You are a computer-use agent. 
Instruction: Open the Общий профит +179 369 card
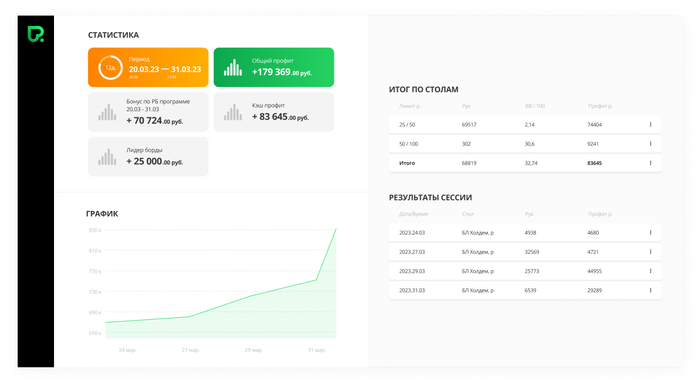[274, 67]
